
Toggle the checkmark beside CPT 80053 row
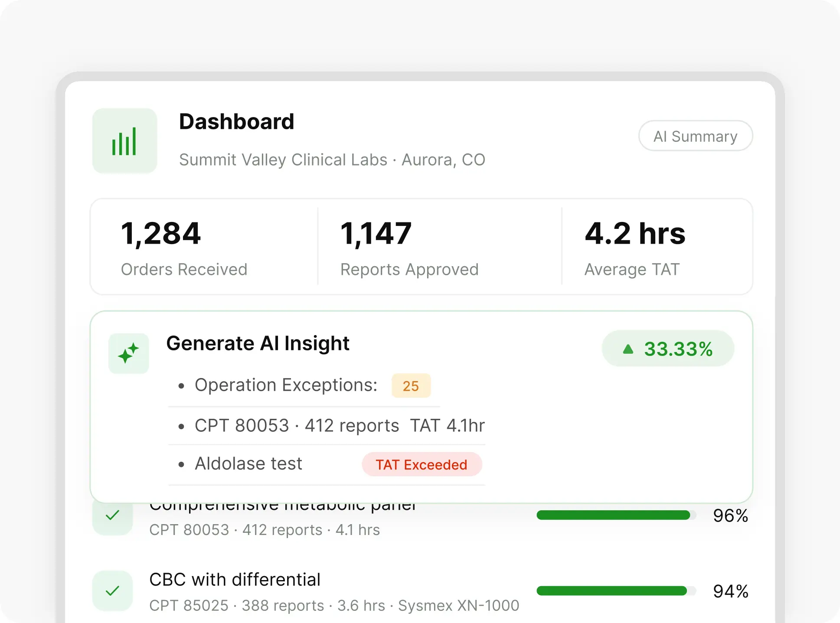coord(112,515)
